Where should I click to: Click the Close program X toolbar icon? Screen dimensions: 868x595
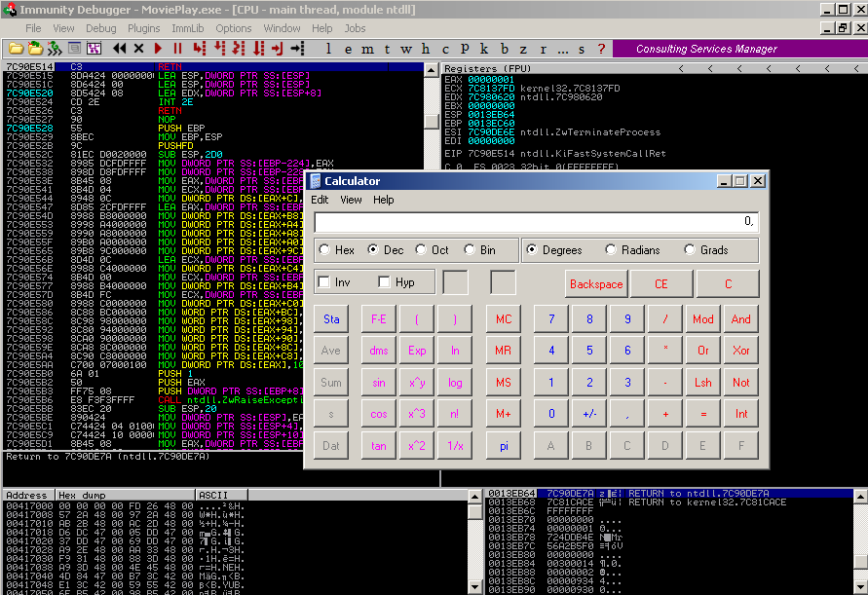(138, 48)
